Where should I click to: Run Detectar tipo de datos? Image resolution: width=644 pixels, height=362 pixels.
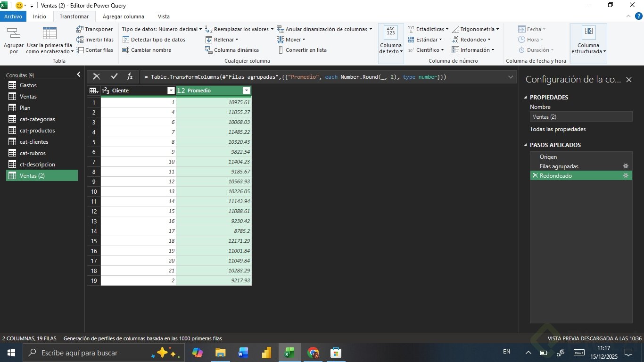(154, 40)
